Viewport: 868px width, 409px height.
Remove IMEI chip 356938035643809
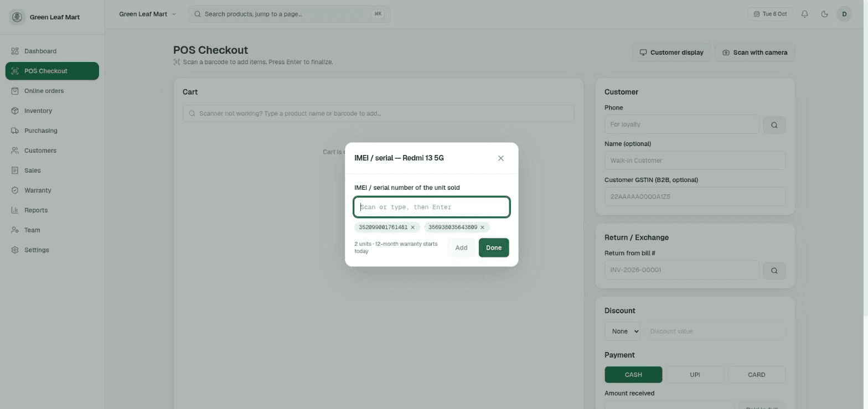482,227
